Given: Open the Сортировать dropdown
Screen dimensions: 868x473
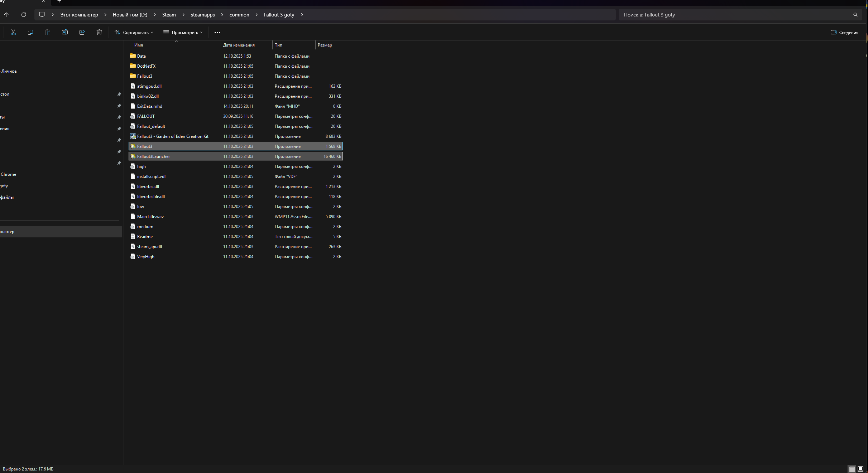Looking at the screenshot, I should click(134, 32).
